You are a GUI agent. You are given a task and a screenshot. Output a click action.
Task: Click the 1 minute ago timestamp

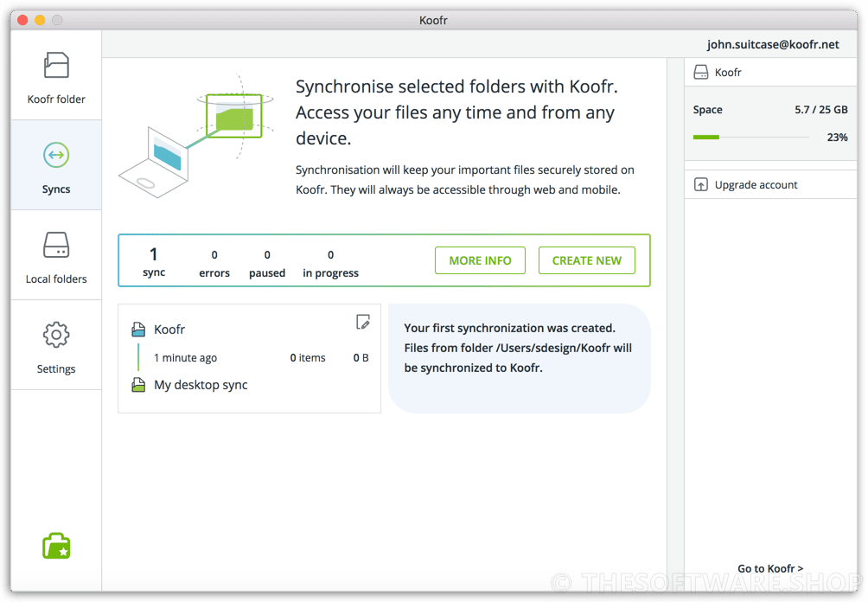click(x=186, y=358)
